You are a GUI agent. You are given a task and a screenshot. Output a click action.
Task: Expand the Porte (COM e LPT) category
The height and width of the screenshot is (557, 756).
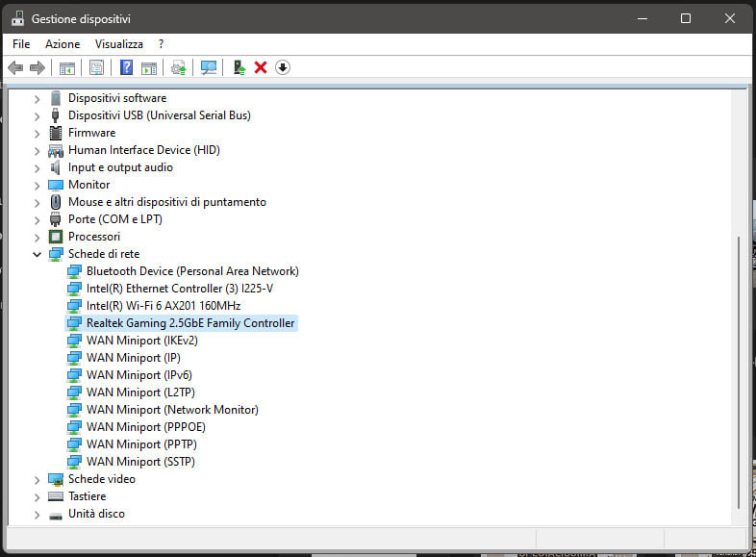(38, 220)
